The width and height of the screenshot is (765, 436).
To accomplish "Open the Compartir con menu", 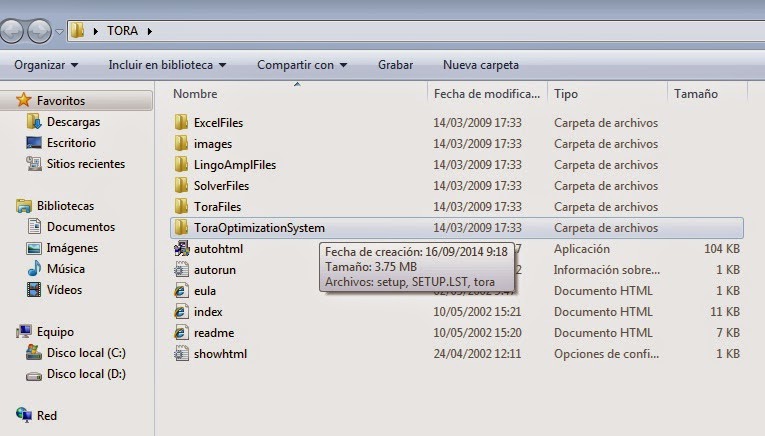I will (x=302, y=65).
